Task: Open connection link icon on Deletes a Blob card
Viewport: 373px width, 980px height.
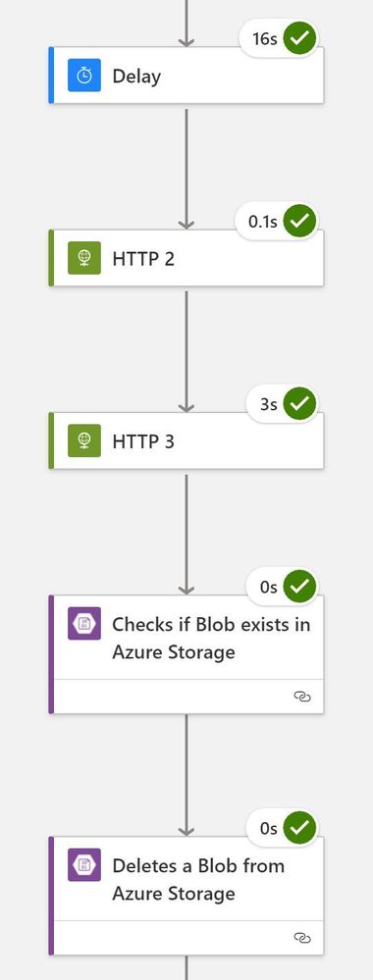Action: [302, 938]
